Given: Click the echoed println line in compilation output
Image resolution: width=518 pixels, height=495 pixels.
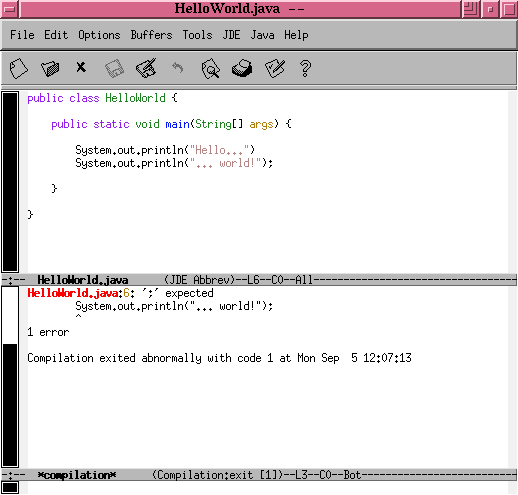Looking at the screenshot, I should click(174, 306).
